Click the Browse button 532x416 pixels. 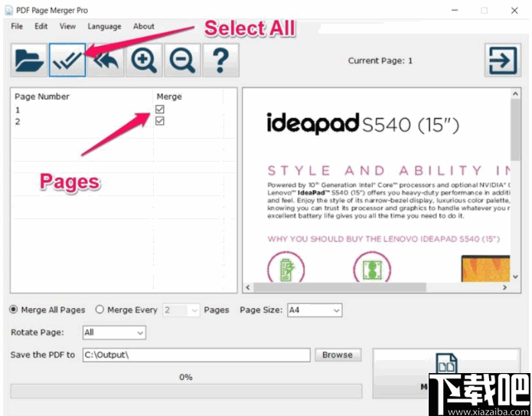(x=338, y=355)
